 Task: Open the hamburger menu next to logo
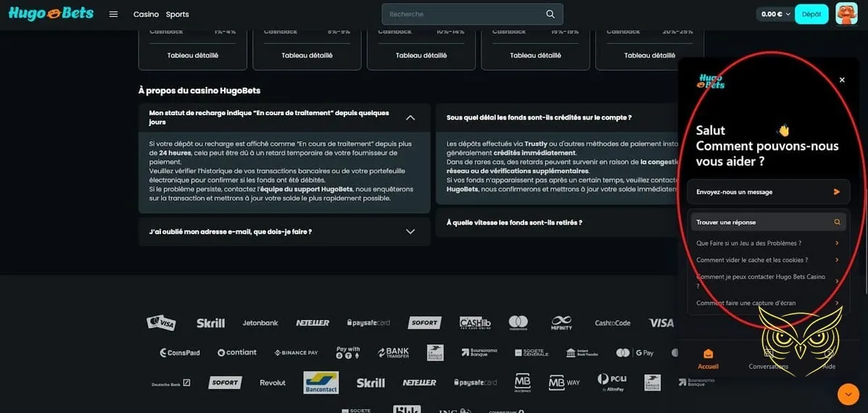(113, 14)
